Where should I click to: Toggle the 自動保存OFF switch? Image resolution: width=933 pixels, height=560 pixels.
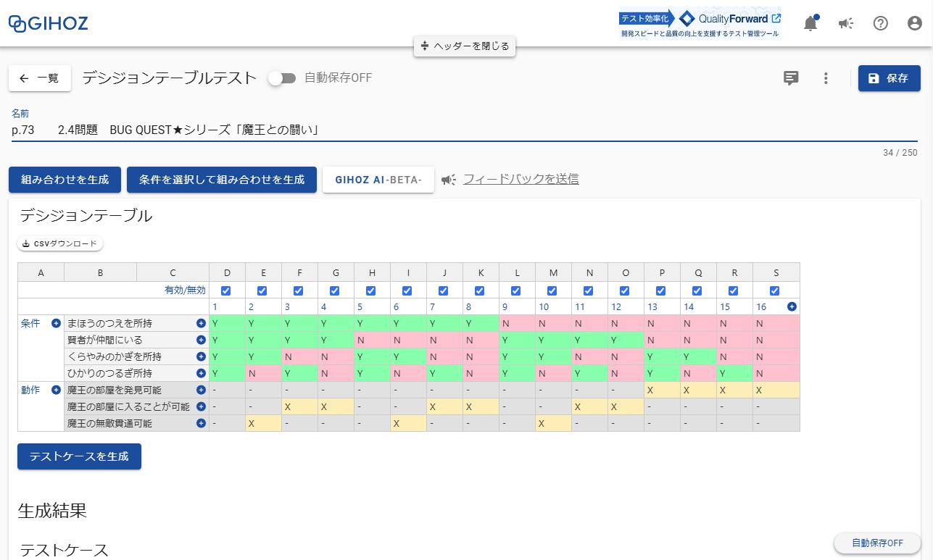[283, 78]
